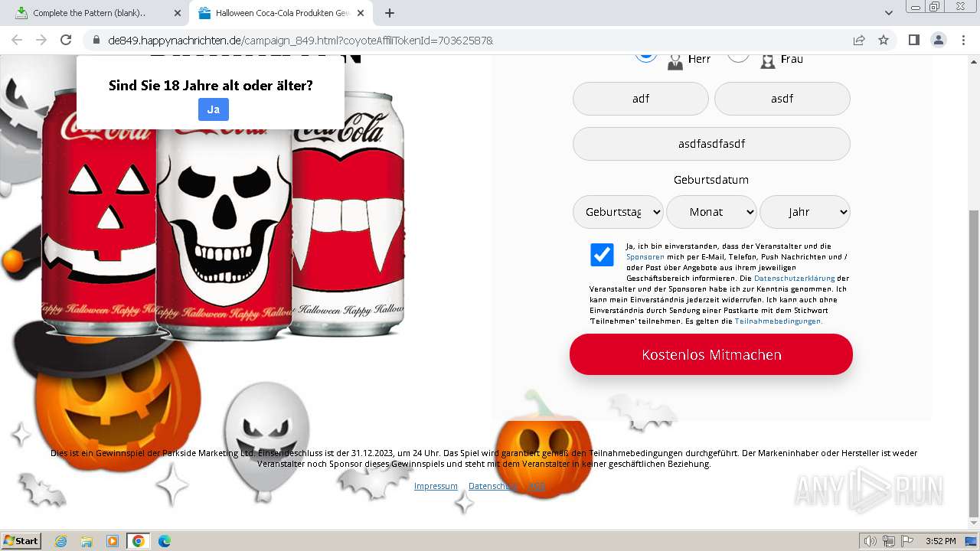980x551 pixels.
Task: View site information lock icon
Action: click(96, 40)
